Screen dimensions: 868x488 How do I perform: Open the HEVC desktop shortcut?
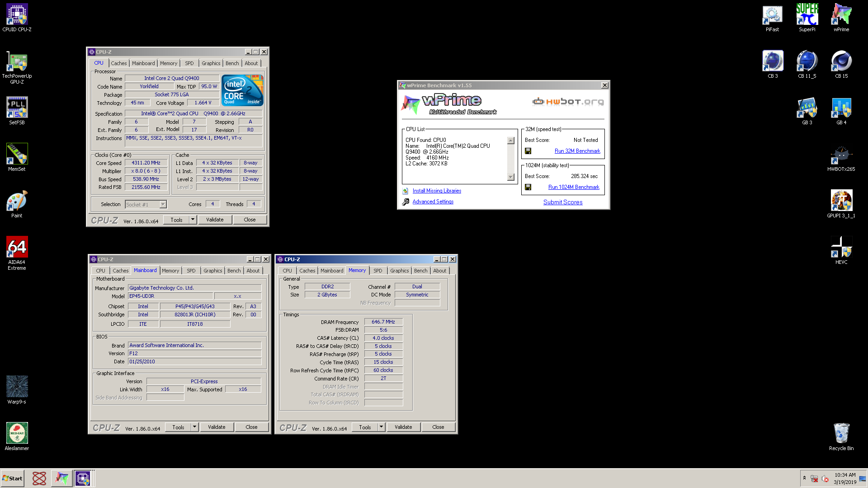[841, 250]
